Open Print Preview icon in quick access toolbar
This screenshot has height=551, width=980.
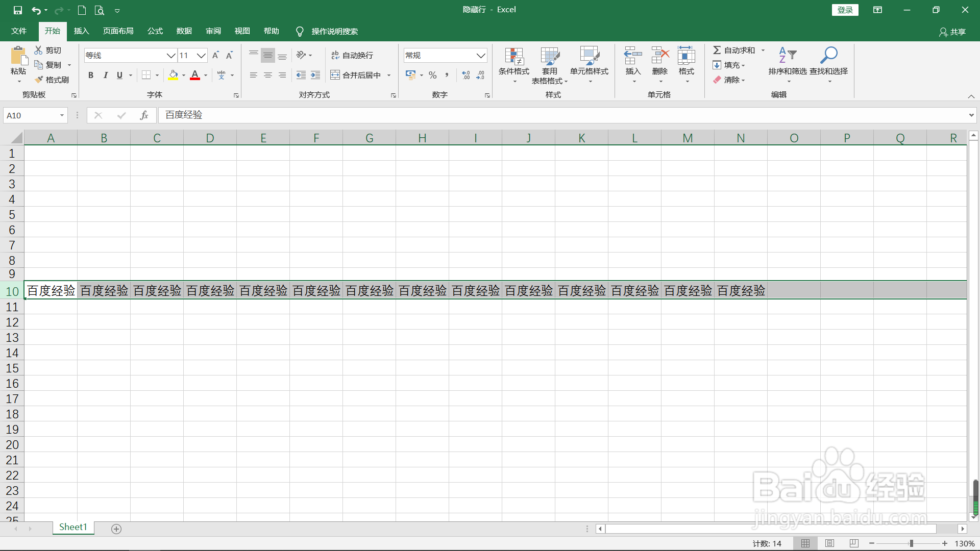[100, 10]
